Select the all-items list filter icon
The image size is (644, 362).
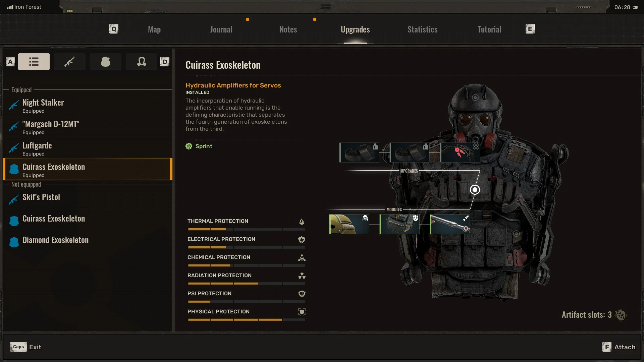tap(34, 62)
